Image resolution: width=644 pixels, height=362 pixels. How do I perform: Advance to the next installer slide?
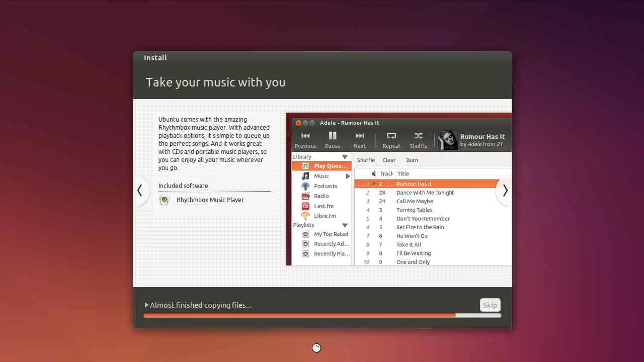(x=505, y=191)
